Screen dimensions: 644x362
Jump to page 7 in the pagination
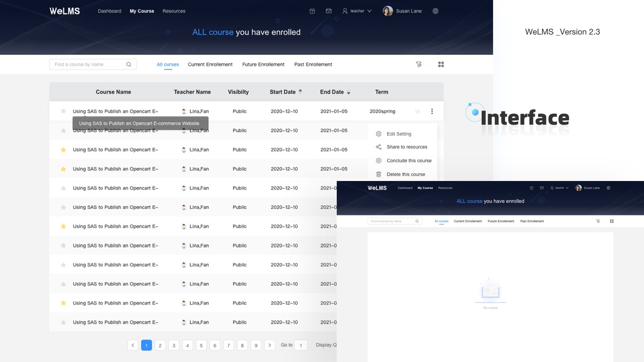pyautogui.click(x=228, y=345)
